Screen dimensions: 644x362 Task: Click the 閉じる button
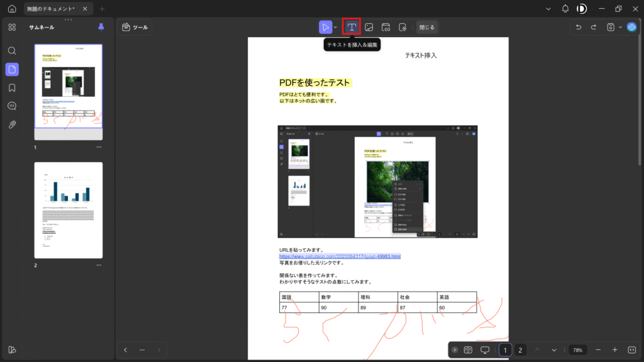426,27
